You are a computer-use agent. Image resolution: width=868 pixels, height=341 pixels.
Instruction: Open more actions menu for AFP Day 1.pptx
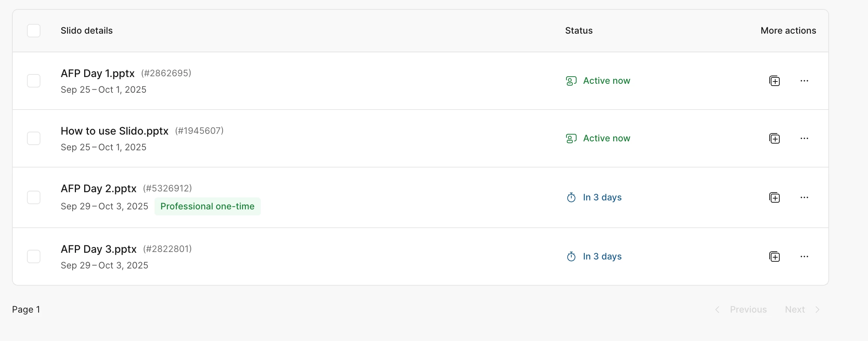point(804,81)
